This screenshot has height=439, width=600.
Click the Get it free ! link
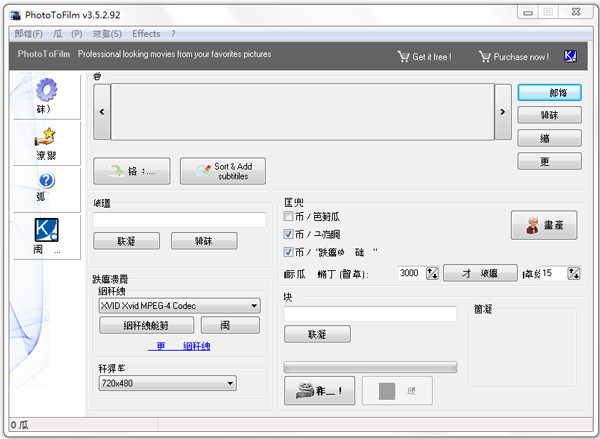[432, 57]
